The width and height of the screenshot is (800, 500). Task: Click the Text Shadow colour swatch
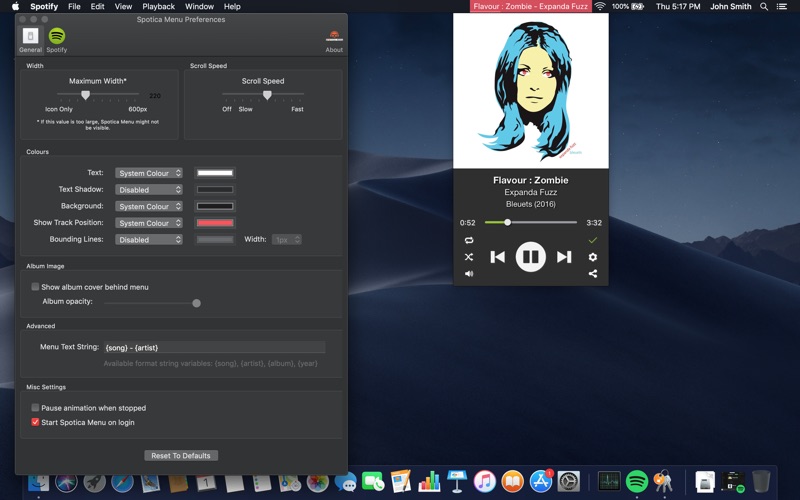[215, 190]
